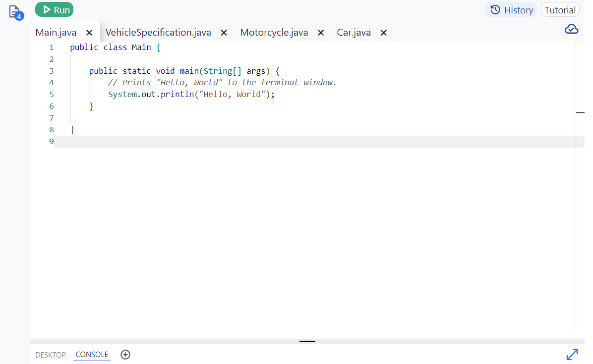Open the DESKTOP tab

50,355
